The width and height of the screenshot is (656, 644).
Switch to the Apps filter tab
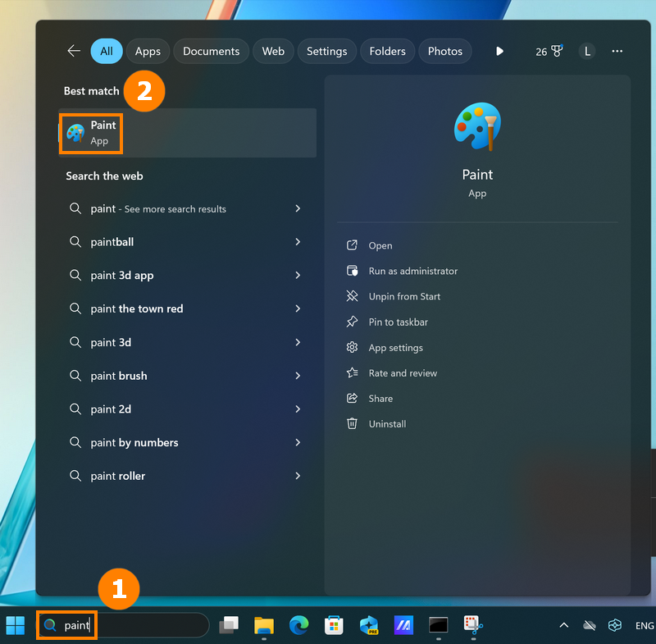coord(148,51)
